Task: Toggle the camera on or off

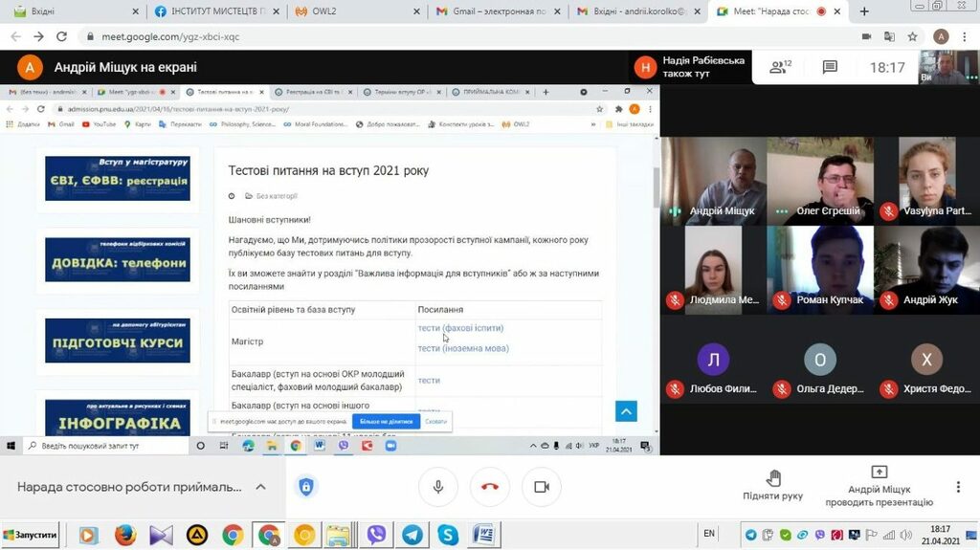Action: [x=542, y=487]
